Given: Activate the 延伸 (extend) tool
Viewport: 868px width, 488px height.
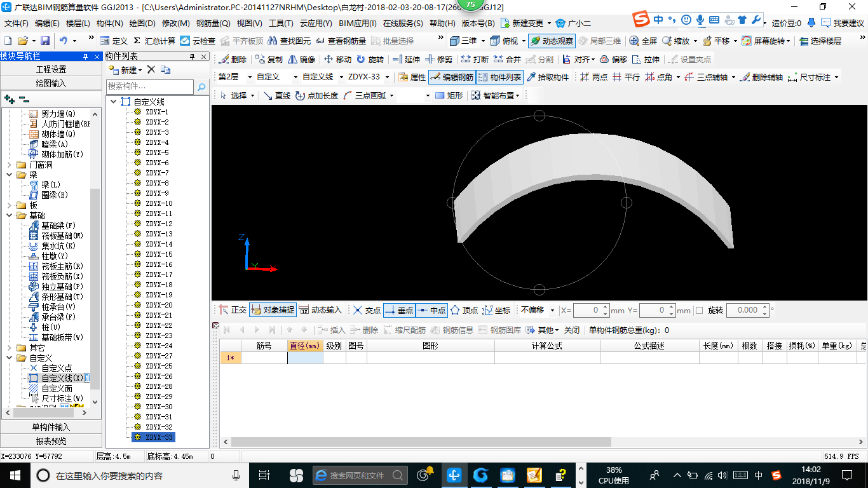Looking at the screenshot, I should coord(406,59).
